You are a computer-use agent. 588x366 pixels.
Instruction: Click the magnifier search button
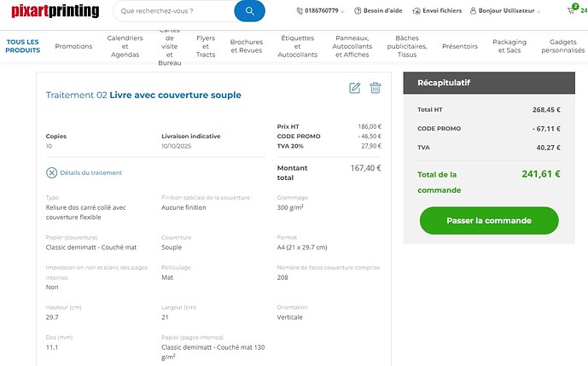click(249, 12)
